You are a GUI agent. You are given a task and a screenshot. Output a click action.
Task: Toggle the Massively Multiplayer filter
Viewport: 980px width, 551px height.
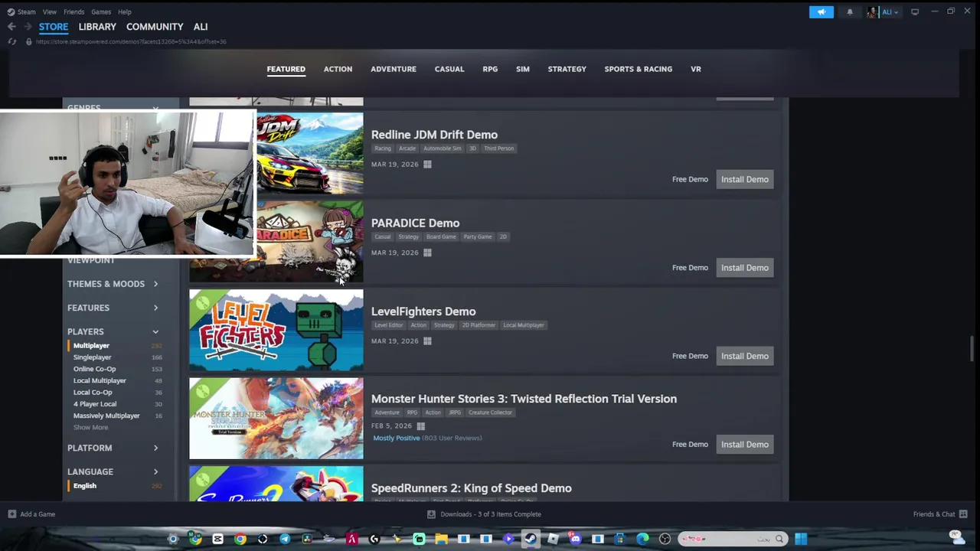coord(106,416)
